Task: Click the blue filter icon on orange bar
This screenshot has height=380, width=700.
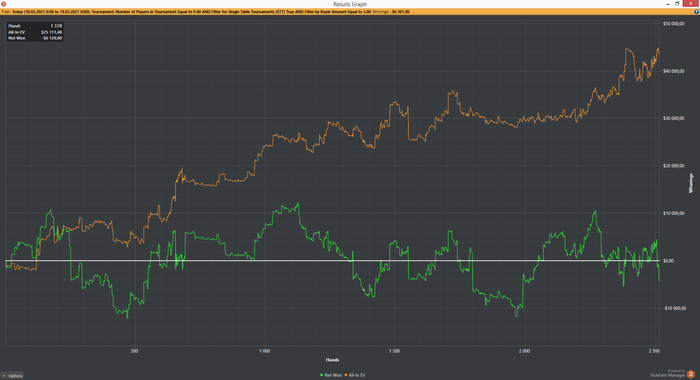Action: (697, 12)
